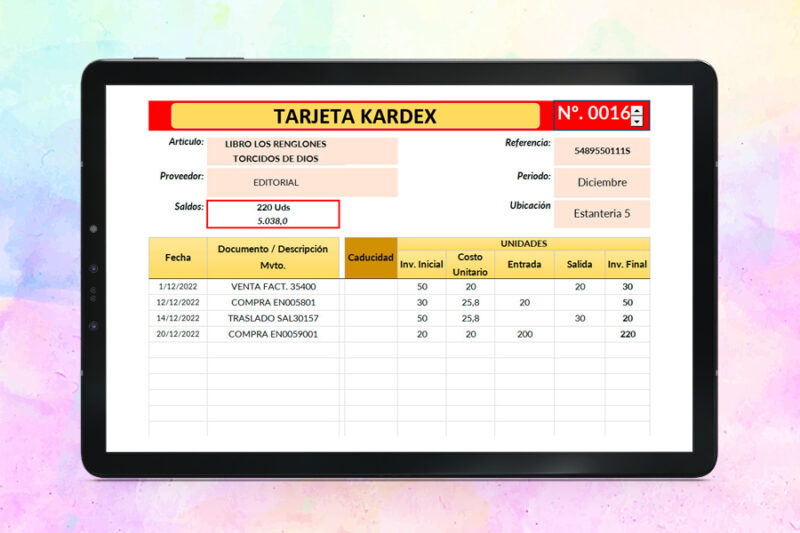Increase the card number with spinner up arrow
Image resolution: width=800 pixels, height=533 pixels.
pyautogui.click(x=637, y=111)
